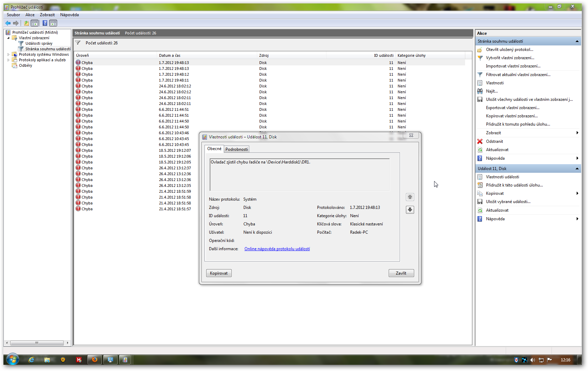Click the volume speaker tray icon
Viewport: 588px width, 371px height.
533,360
